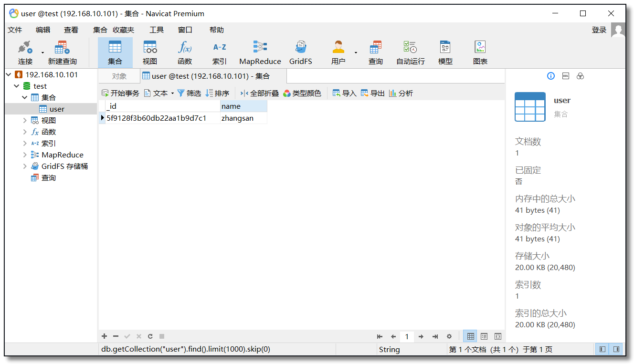The height and width of the screenshot is (364, 634).
Task: Click the Function (函数) toolbar icon
Action: (x=185, y=52)
